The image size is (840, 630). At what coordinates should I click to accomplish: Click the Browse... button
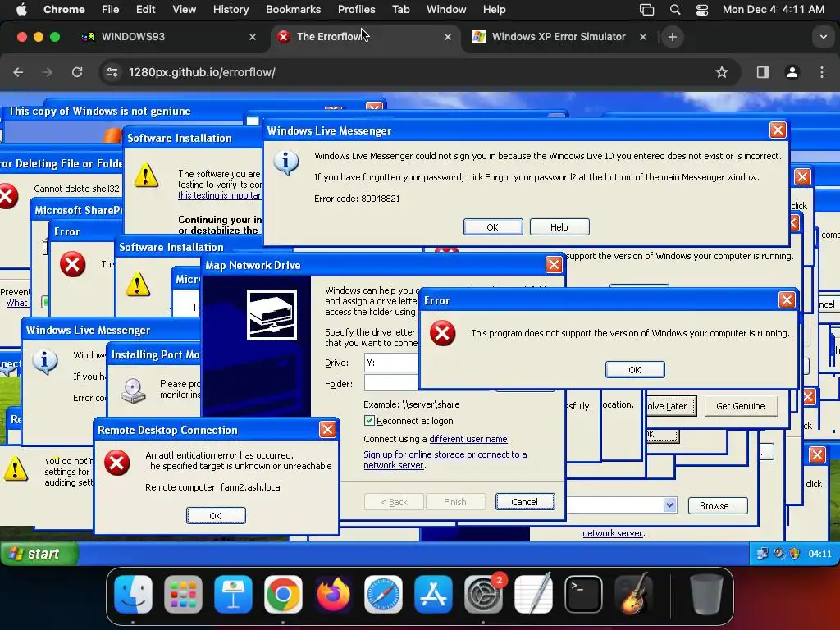pyautogui.click(x=717, y=505)
